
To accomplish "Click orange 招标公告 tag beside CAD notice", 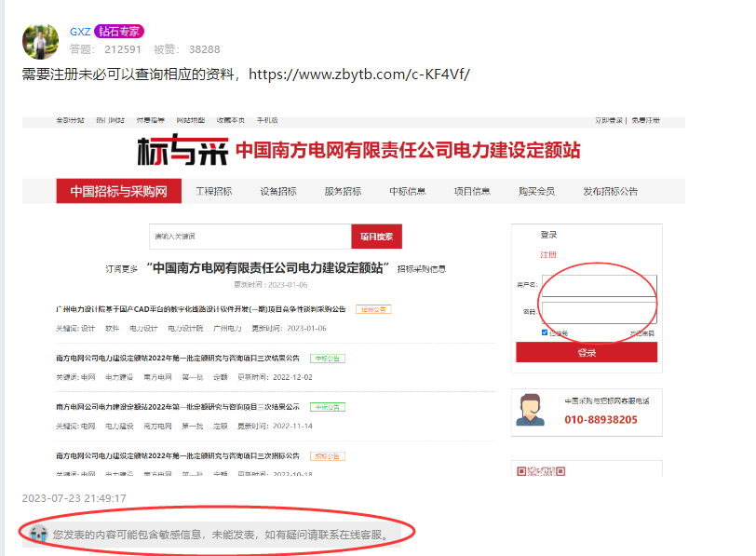I will pos(373,309).
